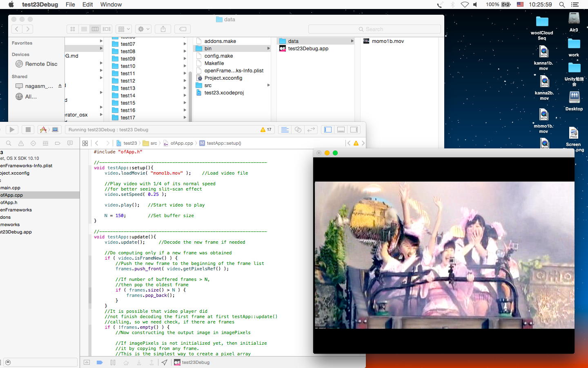Pause program execution in the debug bar
Screen dimensions: 588x368
click(x=113, y=362)
